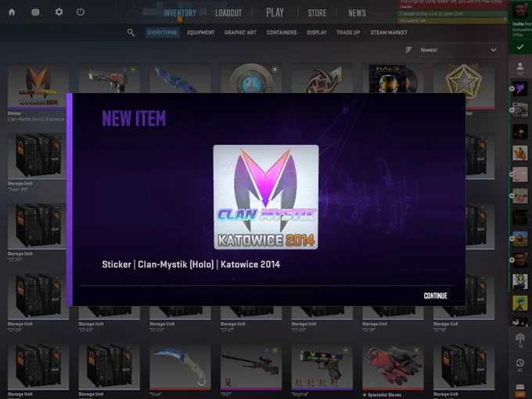This screenshot has width=532, height=399.
Task: Open the inventory search magnifier
Action: tap(131, 33)
